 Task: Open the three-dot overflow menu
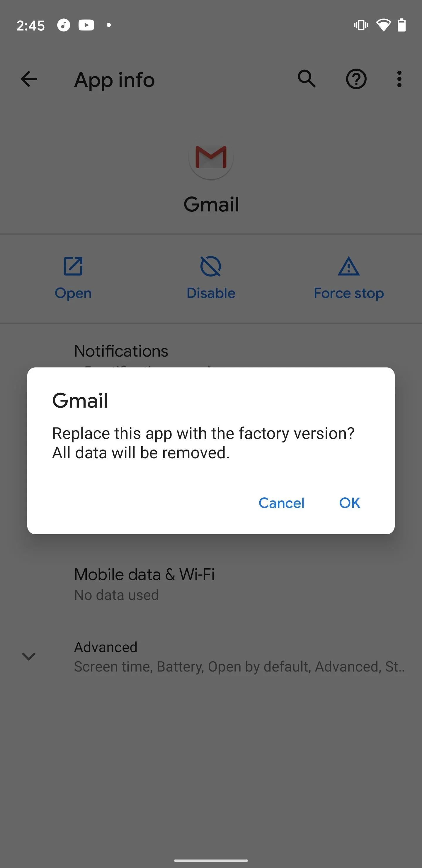399,79
